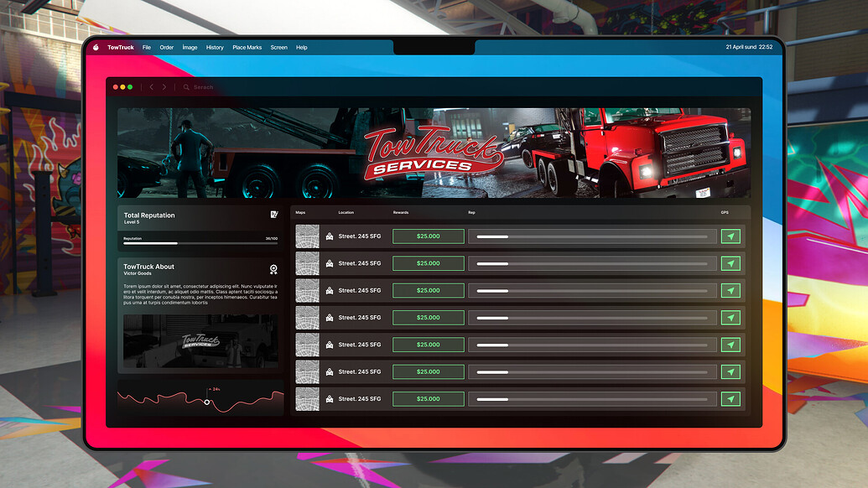Screen dimensions: 868x488
Task: Click the location pin icon in the top row
Action: pyautogui.click(x=330, y=236)
